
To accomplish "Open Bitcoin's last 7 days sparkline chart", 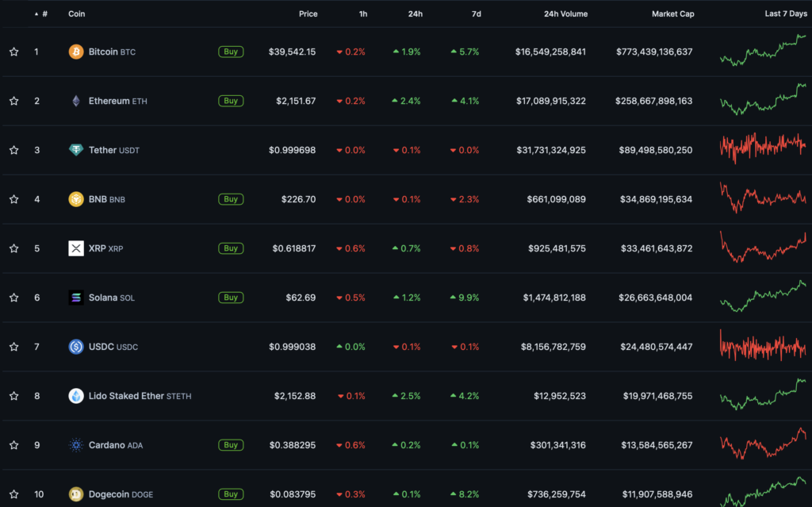I will tap(762, 50).
